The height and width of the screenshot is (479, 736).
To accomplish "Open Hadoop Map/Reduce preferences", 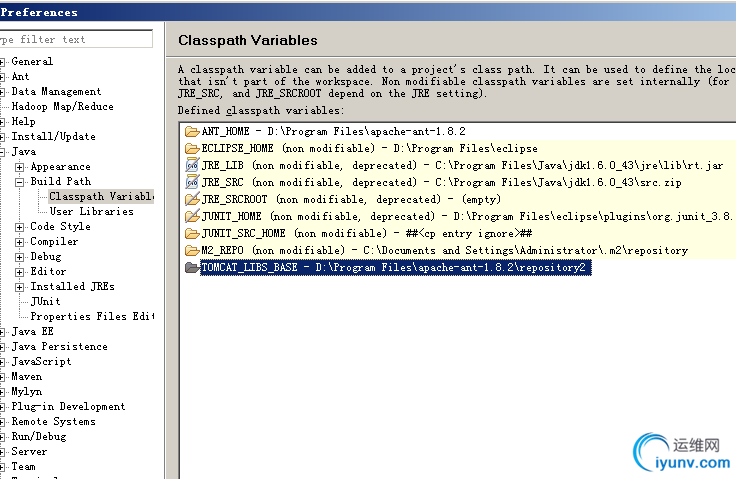I will (62, 106).
